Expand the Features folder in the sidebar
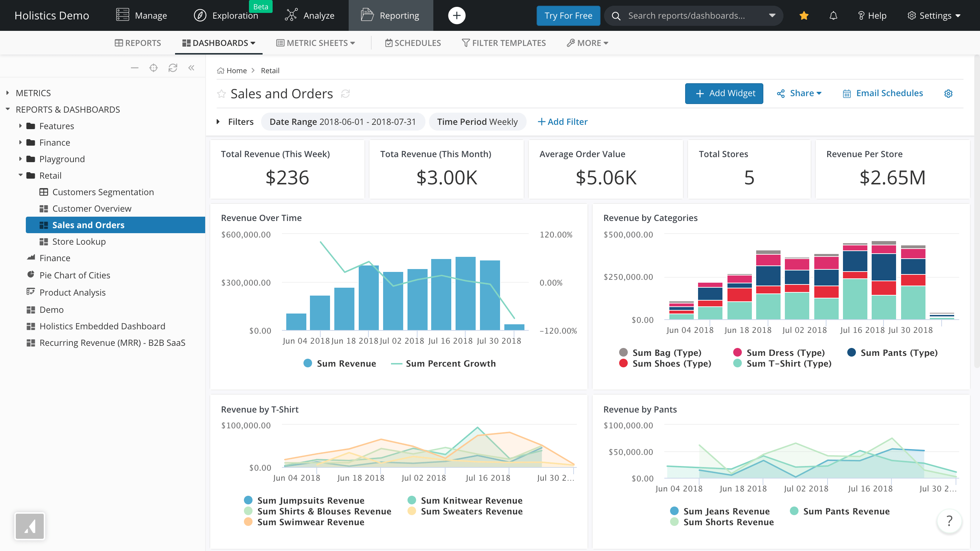 [20, 126]
